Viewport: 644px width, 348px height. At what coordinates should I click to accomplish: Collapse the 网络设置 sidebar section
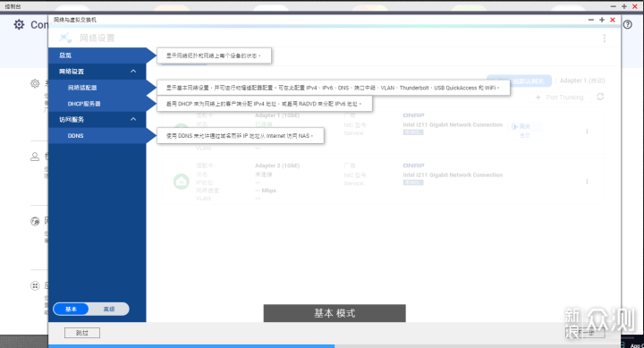point(133,72)
